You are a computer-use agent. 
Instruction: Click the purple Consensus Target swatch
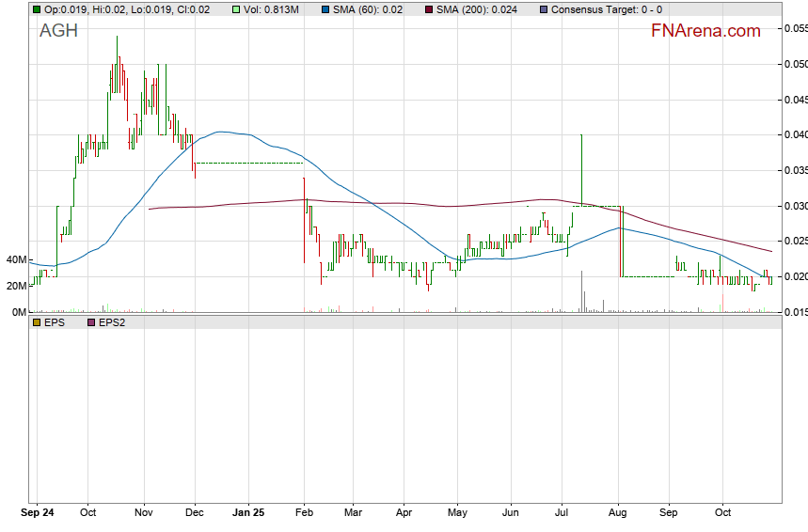pyautogui.click(x=544, y=9)
